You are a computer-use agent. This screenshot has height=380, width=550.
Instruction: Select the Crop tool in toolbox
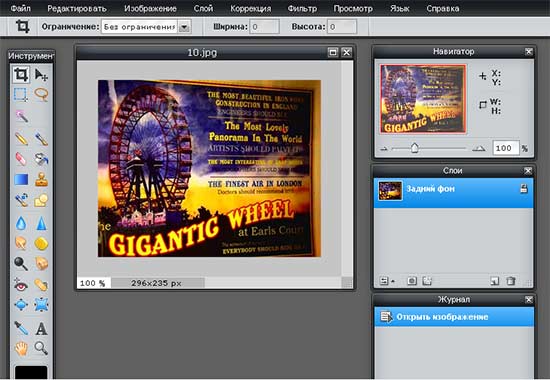tap(21, 74)
